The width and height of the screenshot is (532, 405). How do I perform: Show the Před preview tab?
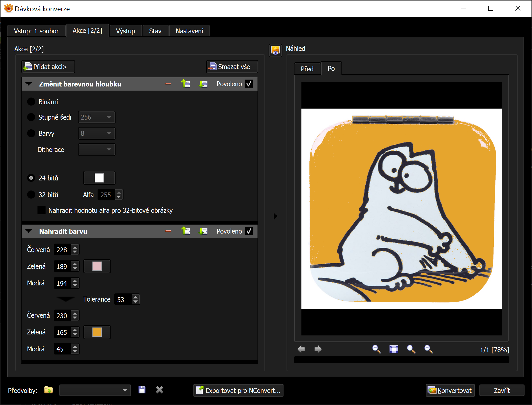(307, 69)
